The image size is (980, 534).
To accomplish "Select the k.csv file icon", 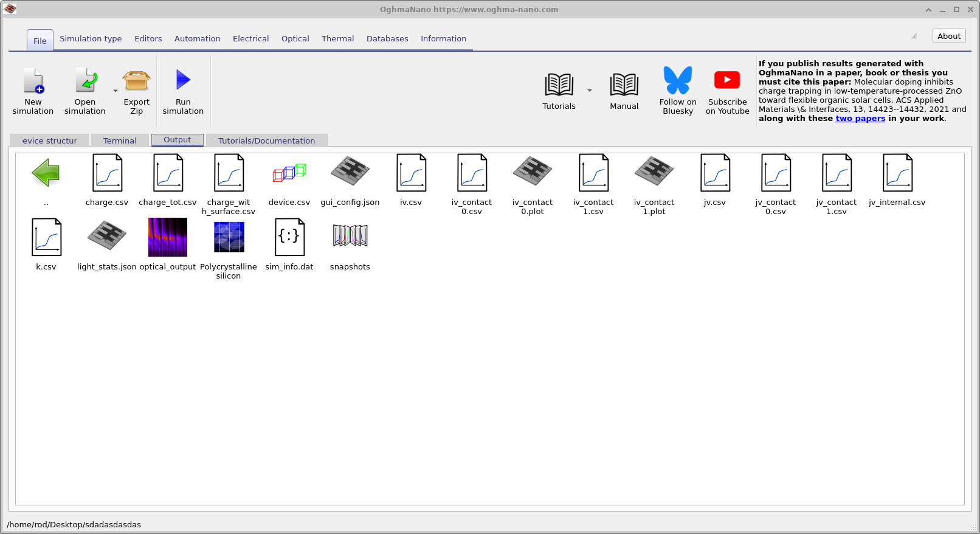I will click(47, 237).
